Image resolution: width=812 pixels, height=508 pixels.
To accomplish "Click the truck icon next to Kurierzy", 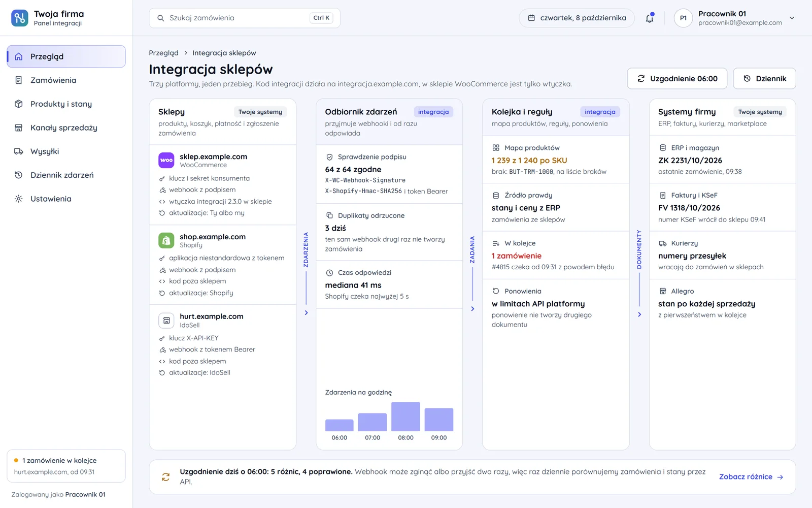I will (x=662, y=243).
